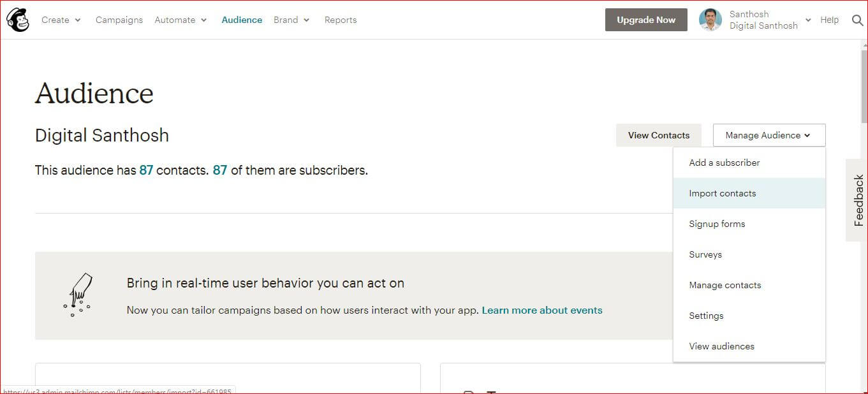Expand the Create dropdown menu

(x=61, y=20)
